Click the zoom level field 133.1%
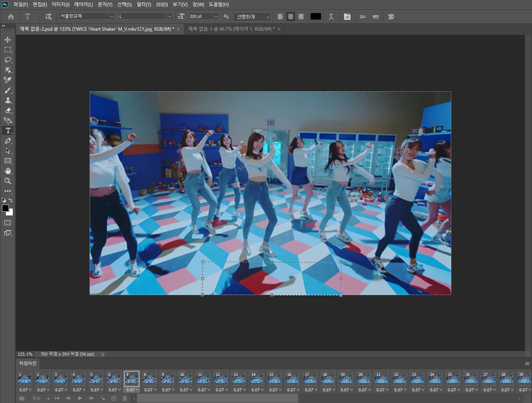This screenshot has height=403, width=532. (x=25, y=354)
